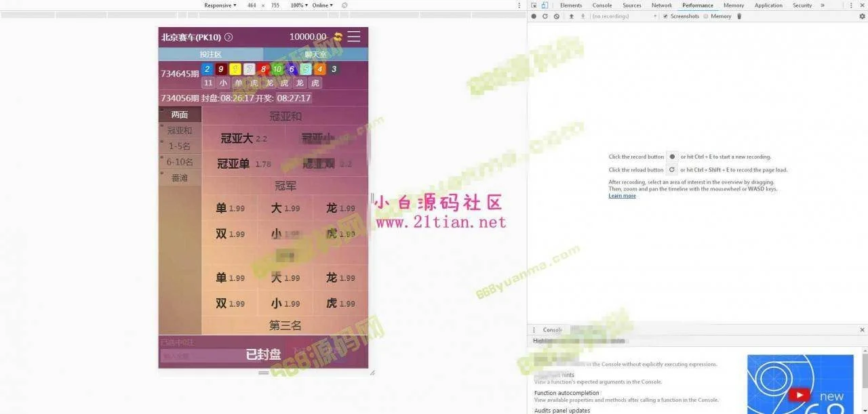Open Performance capture settings gear

pos(862,16)
